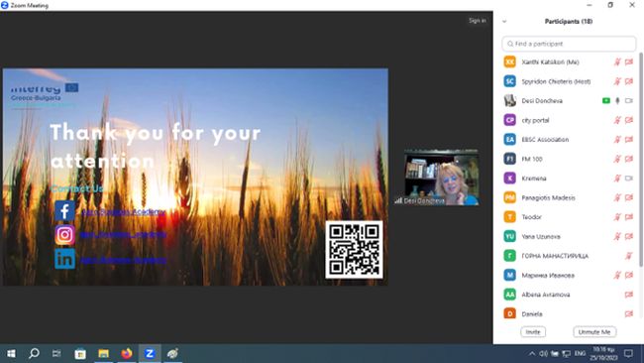
Task: Click the Find a participant search field
Action: tap(569, 44)
